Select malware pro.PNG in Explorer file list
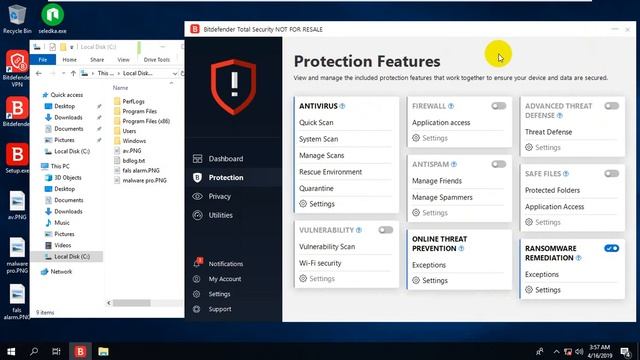This screenshot has height=360, width=640. coord(140,180)
